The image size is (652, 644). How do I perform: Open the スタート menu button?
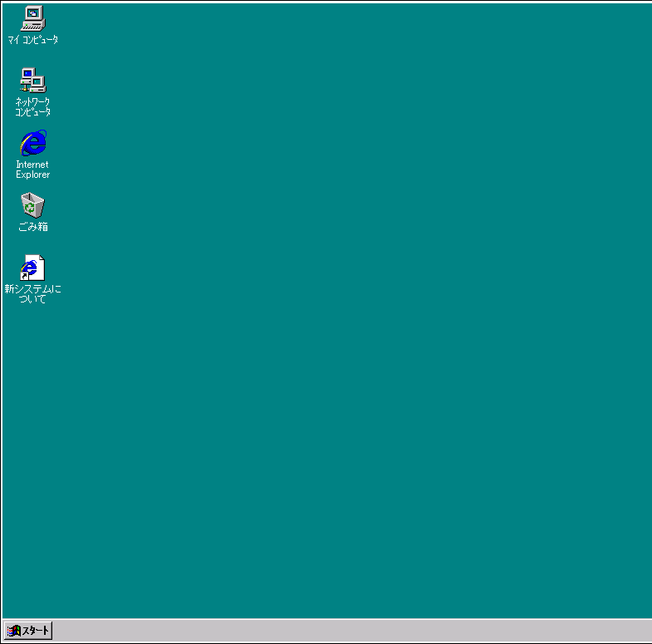coord(28,631)
